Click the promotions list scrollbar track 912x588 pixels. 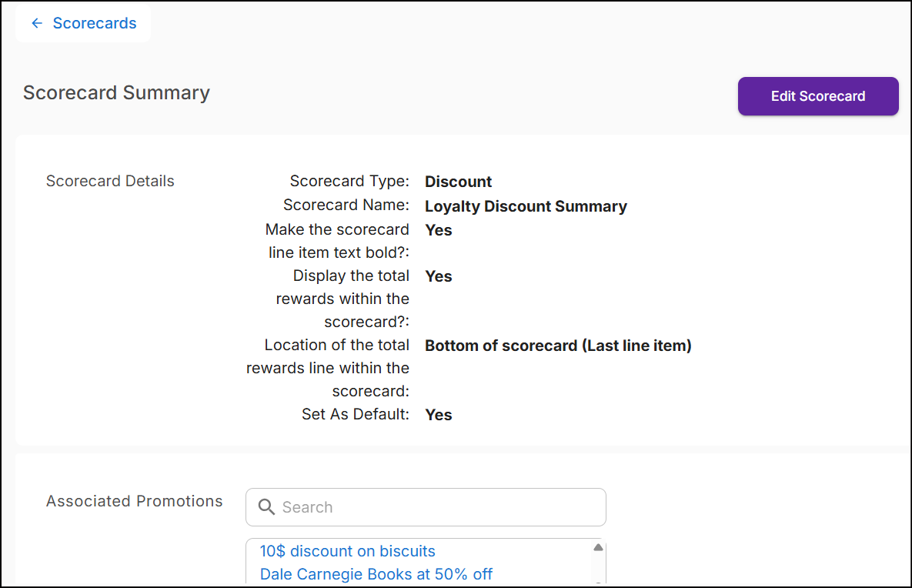[x=598, y=568]
